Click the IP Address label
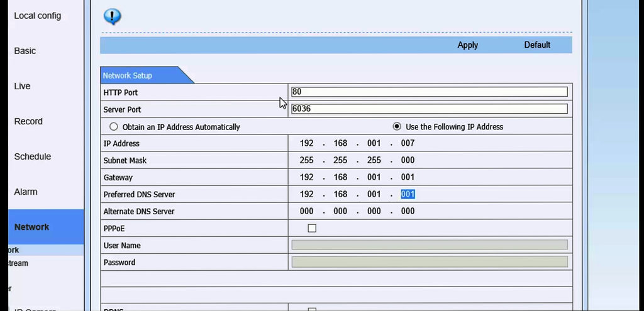The height and width of the screenshot is (311, 644). [x=121, y=144]
